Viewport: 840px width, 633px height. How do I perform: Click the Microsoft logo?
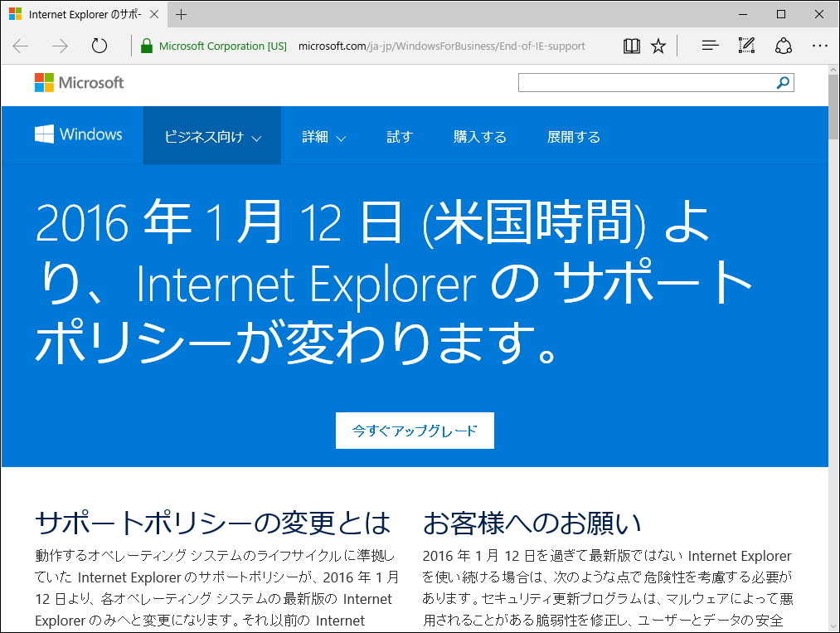tap(79, 82)
